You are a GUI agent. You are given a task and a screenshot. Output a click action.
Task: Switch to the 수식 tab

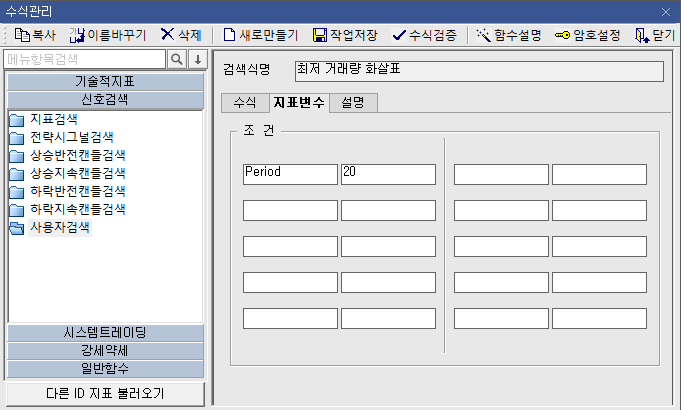245,103
